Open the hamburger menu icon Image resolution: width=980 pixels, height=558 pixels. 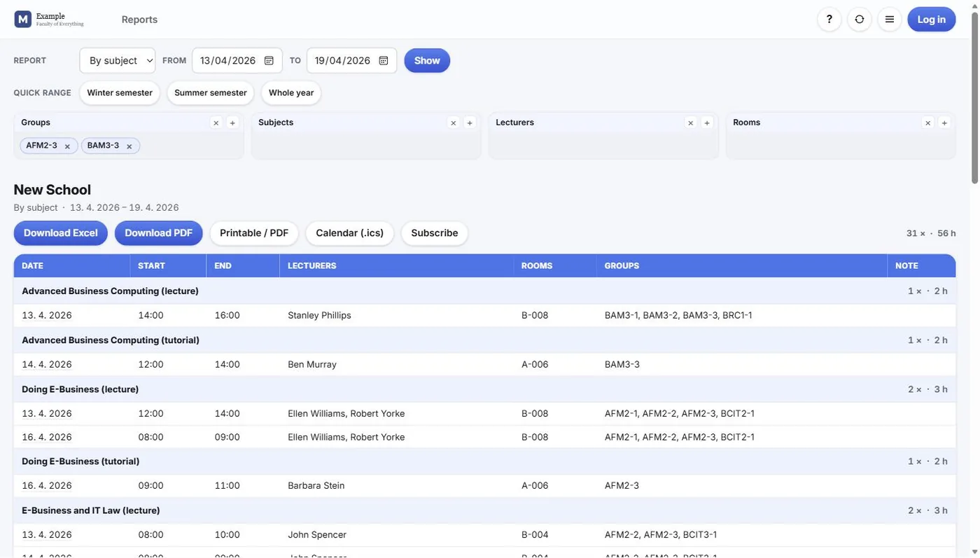tap(890, 20)
